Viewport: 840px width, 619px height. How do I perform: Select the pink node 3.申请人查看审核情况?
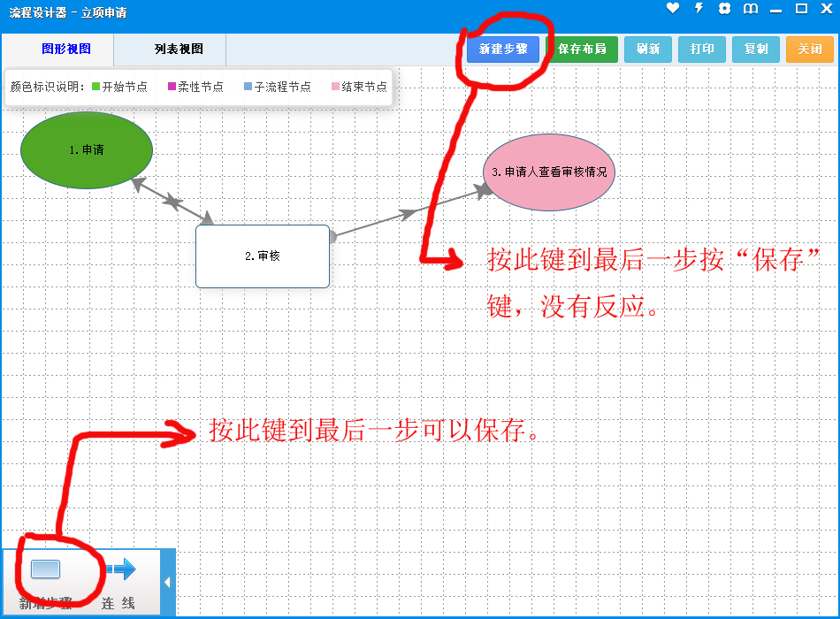coord(549,172)
